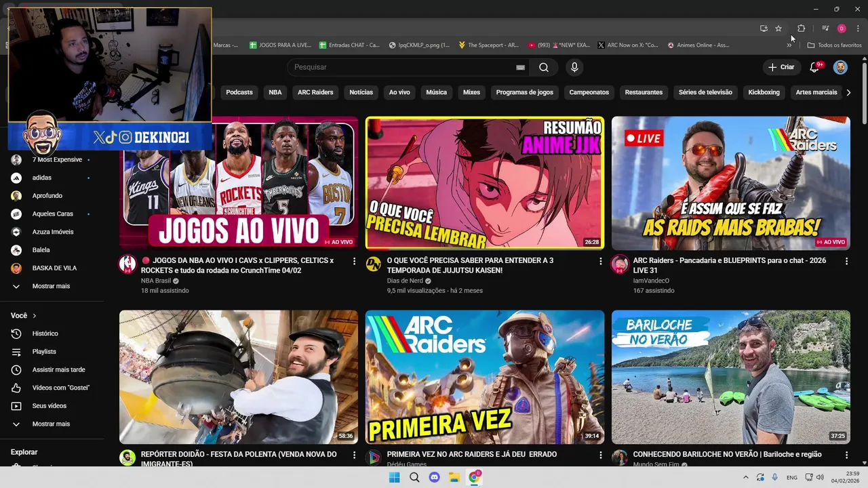Screen dimensions: 868x488
Task: Open the ARC Now on X bookmark
Action: [x=628, y=45]
